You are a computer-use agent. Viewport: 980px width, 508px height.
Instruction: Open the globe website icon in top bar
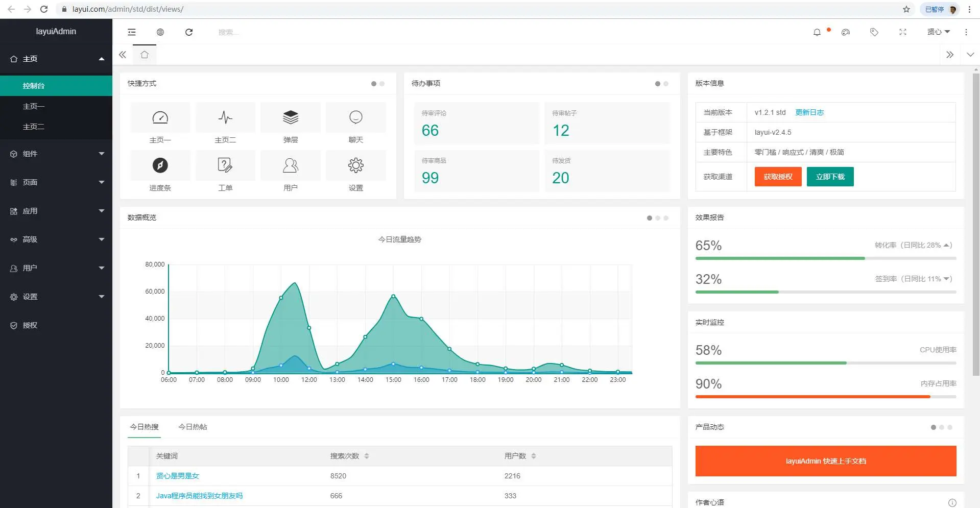point(160,32)
